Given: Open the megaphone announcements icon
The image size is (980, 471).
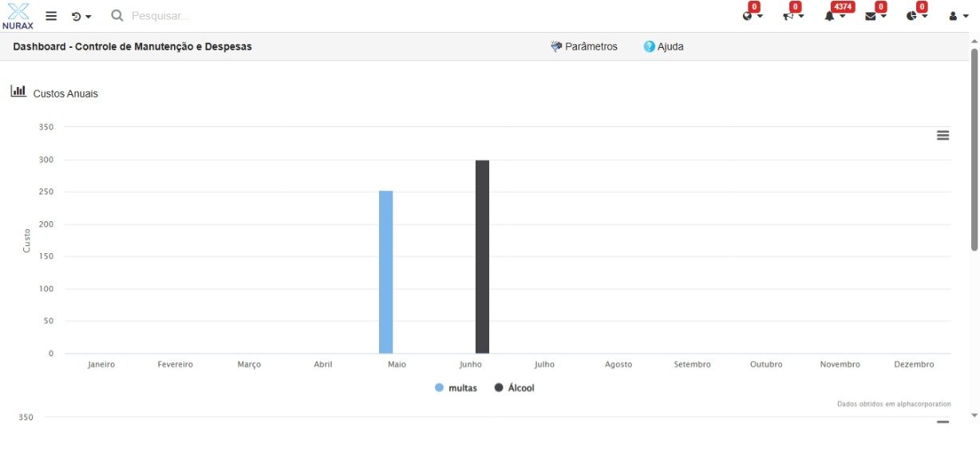Looking at the screenshot, I should [x=792, y=16].
